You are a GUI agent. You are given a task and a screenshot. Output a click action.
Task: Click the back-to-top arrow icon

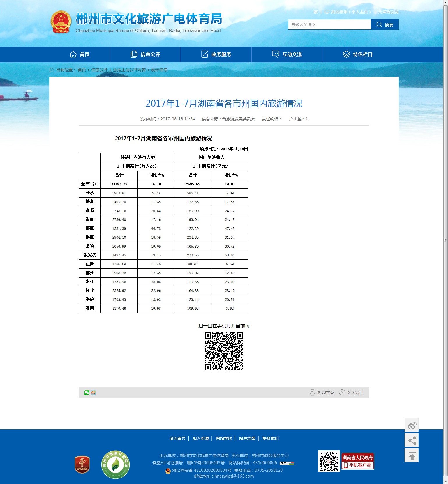[412, 455]
